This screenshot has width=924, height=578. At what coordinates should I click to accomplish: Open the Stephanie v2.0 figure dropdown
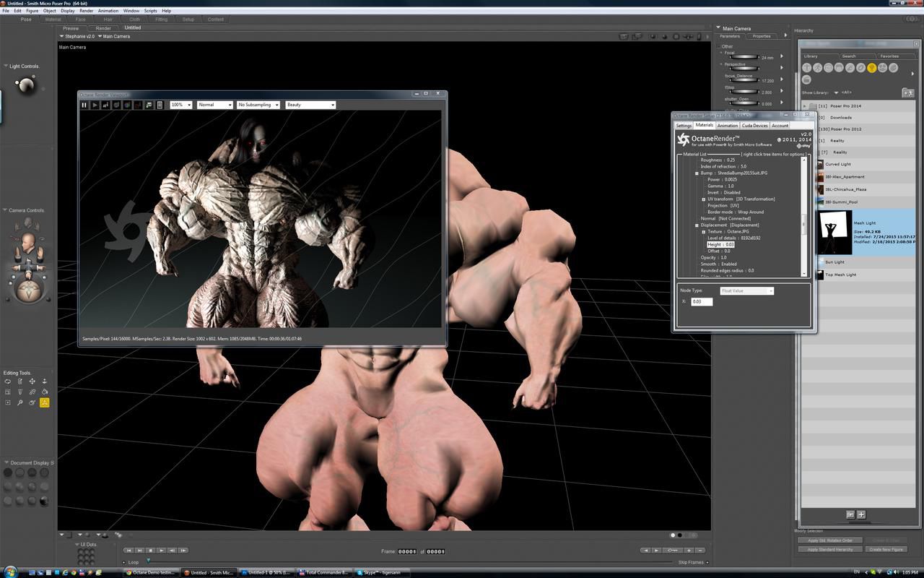(x=77, y=36)
